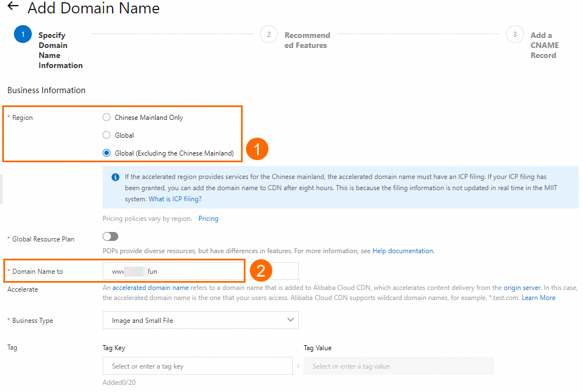Open the Tag Value combo box
This screenshot has width=583, height=392.
pos(398,366)
